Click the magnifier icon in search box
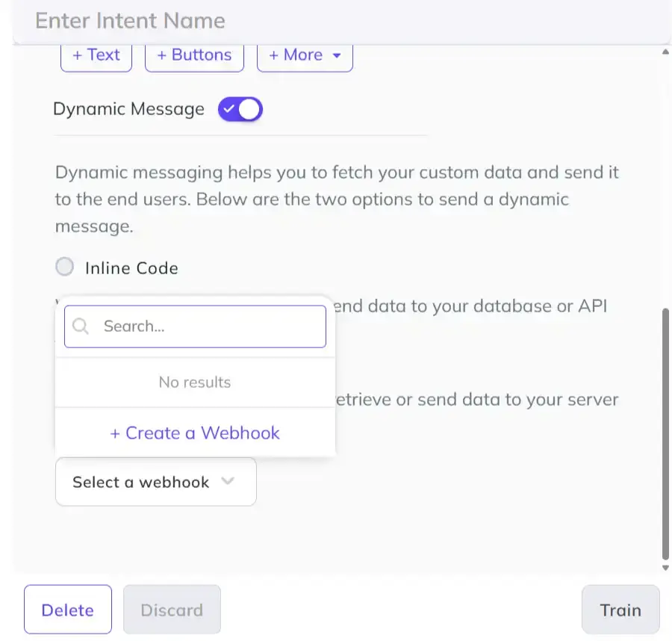The width and height of the screenshot is (672, 641). pos(80,326)
